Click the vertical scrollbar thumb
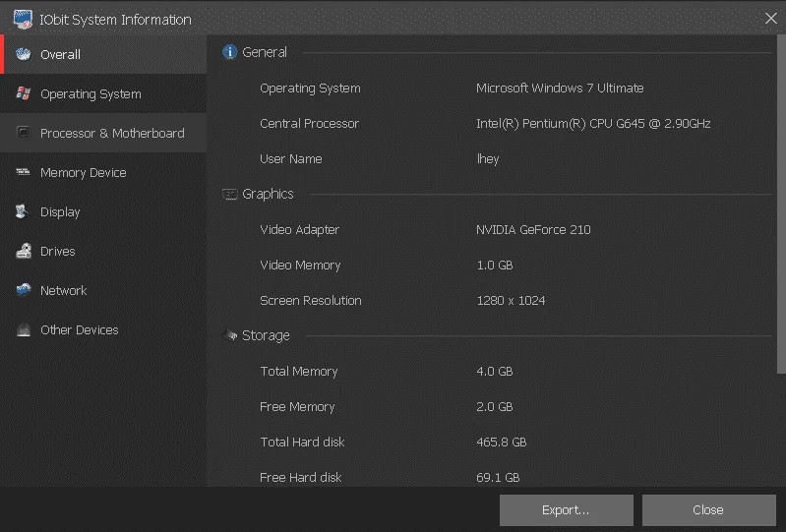The image size is (786, 532). coord(781,205)
